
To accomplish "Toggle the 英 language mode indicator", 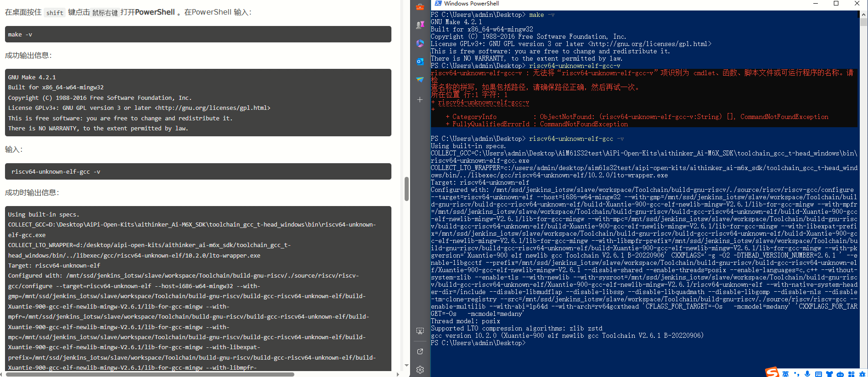I will coord(786,374).
